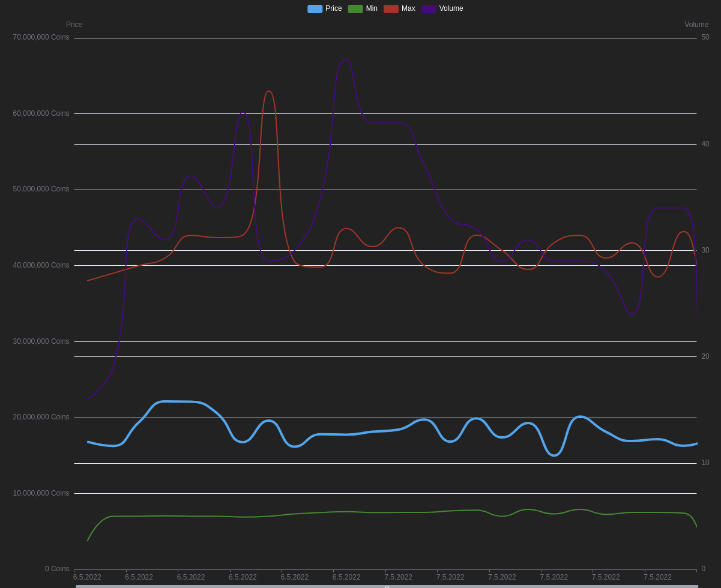Screen dimensions: 721x588
Task: Click the left starting point of the Min line
Action: click(88, 541)
